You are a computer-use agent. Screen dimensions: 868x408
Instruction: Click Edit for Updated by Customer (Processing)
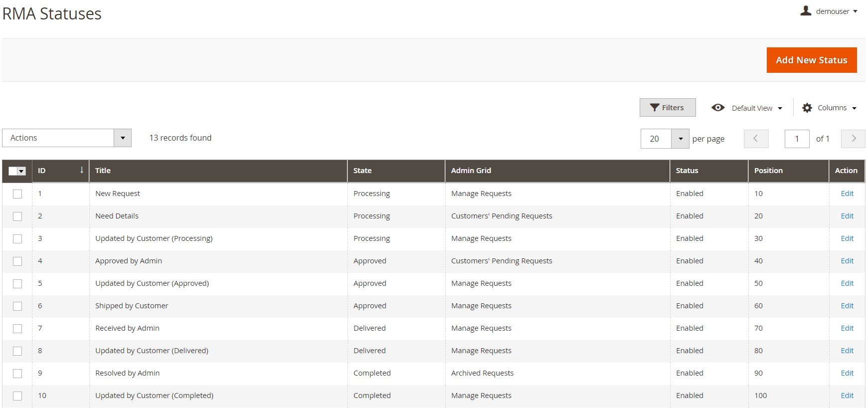(847, 238)
